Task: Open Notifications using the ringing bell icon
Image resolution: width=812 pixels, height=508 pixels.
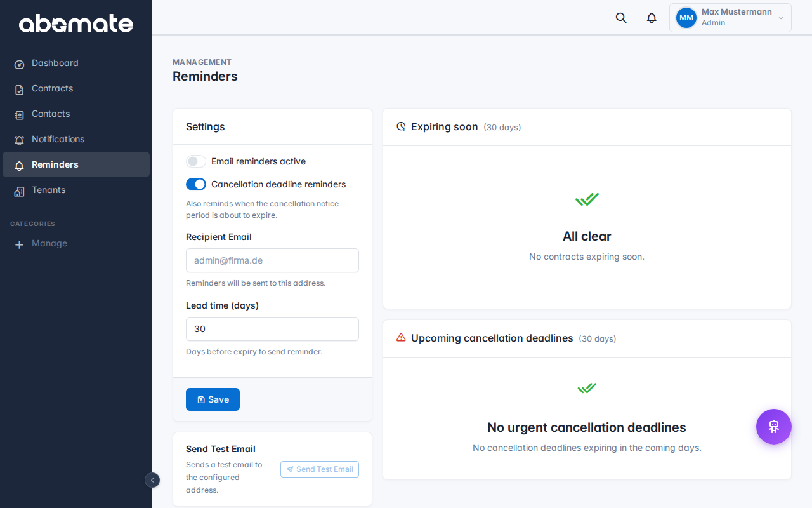Action: point(18,139)
